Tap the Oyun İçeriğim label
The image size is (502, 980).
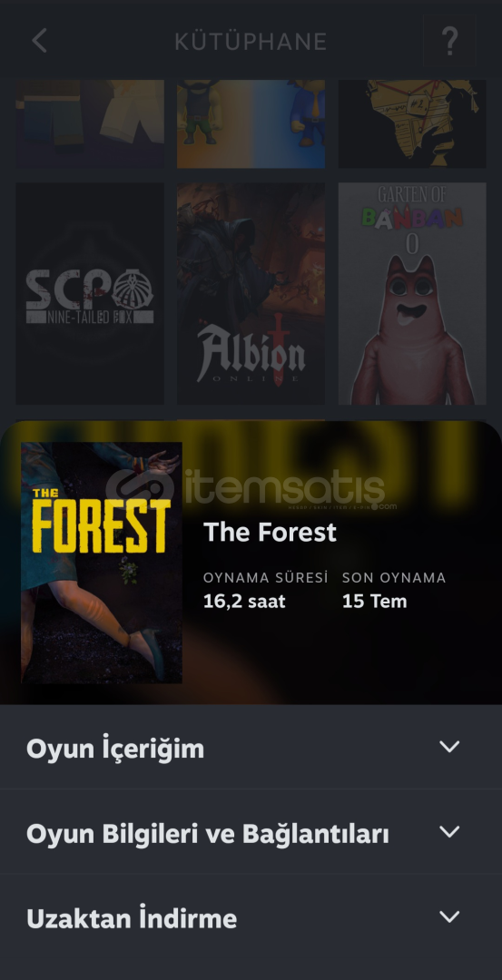(115, 748)
